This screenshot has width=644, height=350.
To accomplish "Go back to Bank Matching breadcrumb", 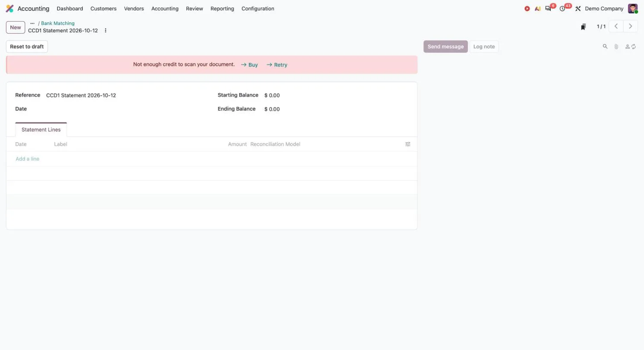I will tap(58, 23).
